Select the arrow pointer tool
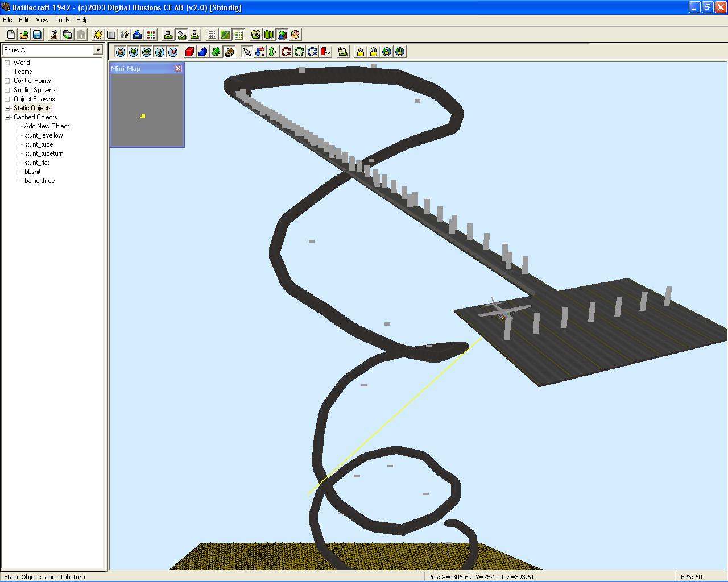The width and height of the screenshot is (728, 582). coord(247,52)
